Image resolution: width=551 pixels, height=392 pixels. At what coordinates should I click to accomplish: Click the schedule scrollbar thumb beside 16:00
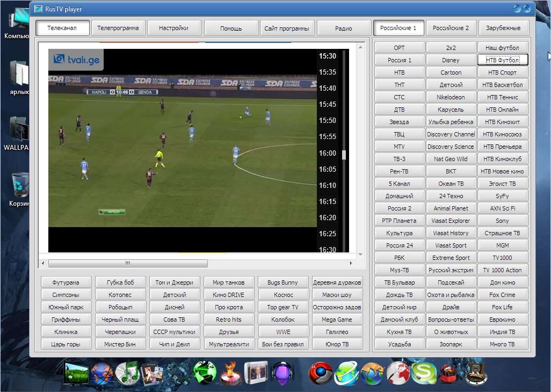click(x=344, y=155)
